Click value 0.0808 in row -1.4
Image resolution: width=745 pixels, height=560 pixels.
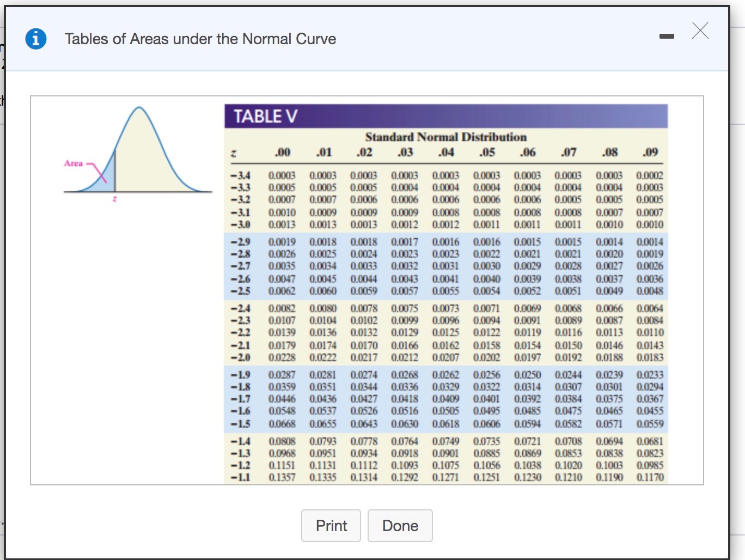click(282, 441)
